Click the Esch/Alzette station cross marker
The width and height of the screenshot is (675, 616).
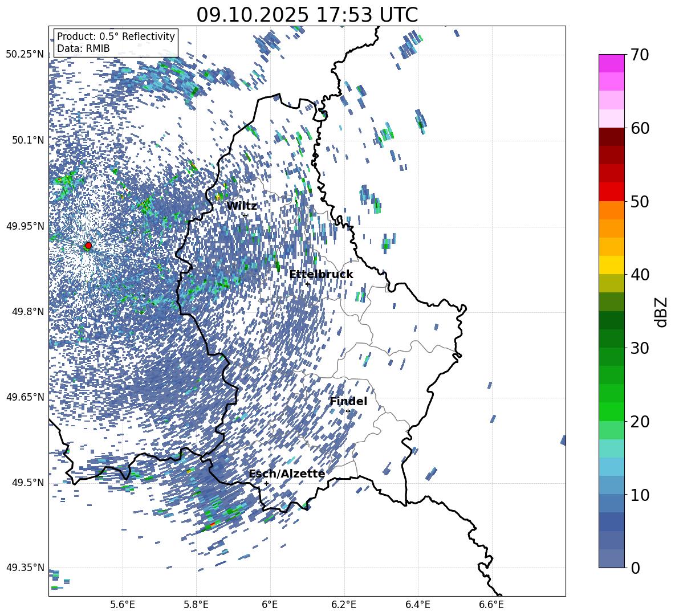(x=266, y=483)
